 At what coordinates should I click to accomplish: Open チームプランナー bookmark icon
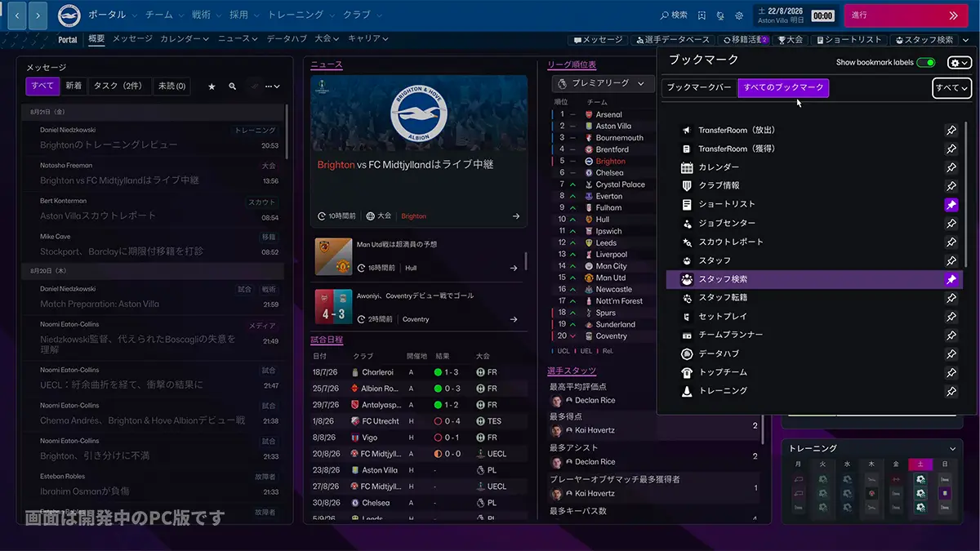[x=687, y=335]
